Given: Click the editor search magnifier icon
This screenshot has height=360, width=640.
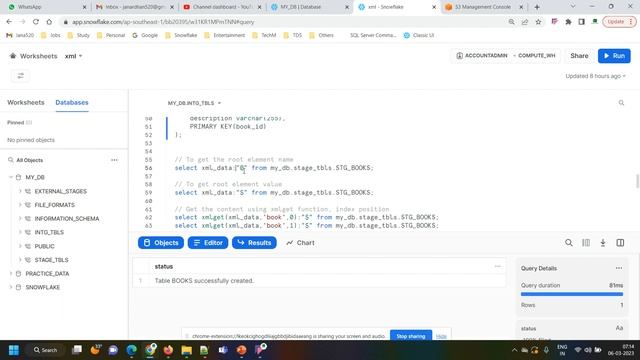Looking at the screenshot, I should pyautogui.click(x=621, y=103).
